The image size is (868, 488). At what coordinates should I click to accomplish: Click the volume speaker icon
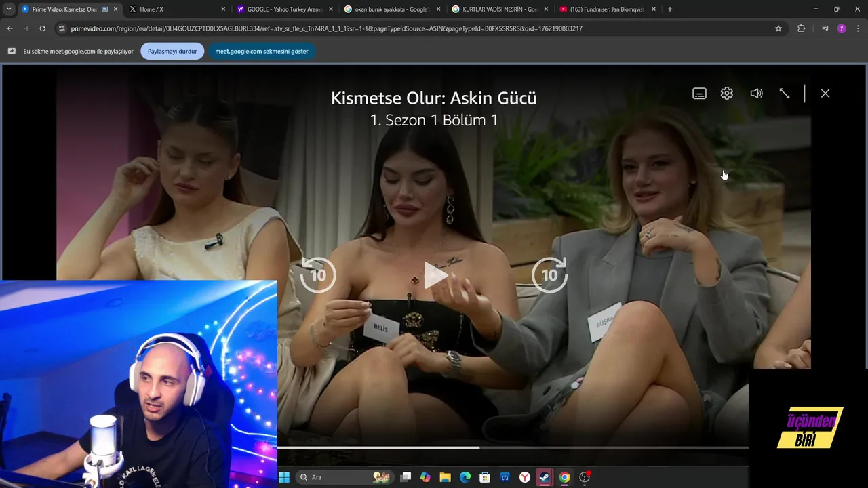pyautogui.click(x=756, y=94)
